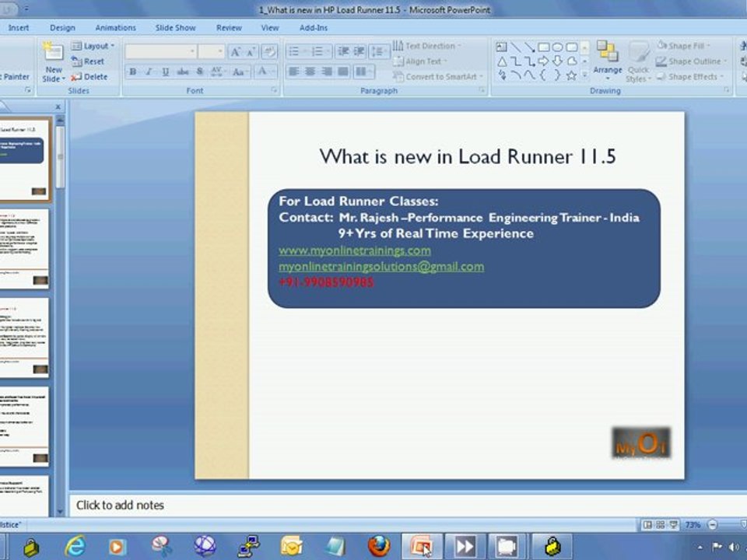The height and width of the screenshot is (560, 747).
Task: Open the www.myonlinetrainings.com link
Action: pyautogui.click(x=355, y=250)
